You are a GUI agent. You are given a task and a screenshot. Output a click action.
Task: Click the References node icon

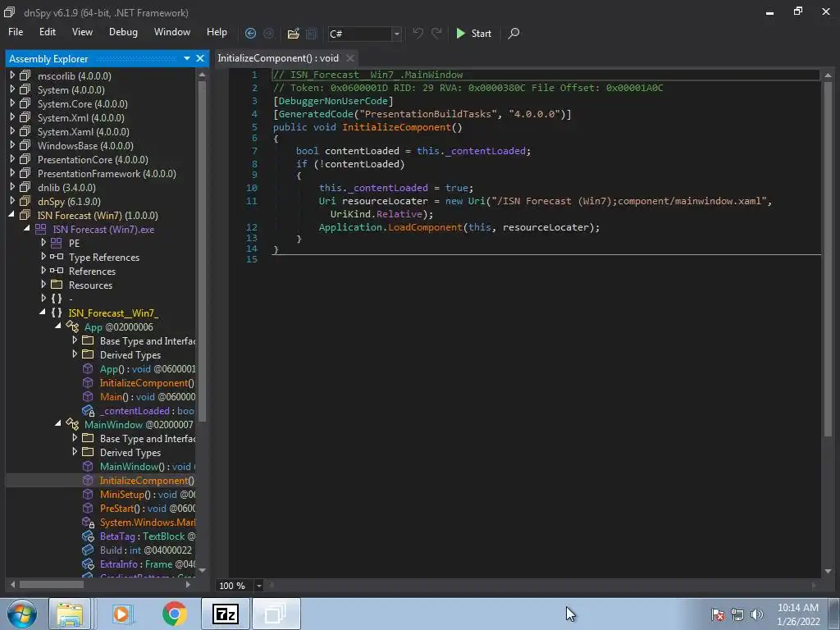tap(57, 271)
